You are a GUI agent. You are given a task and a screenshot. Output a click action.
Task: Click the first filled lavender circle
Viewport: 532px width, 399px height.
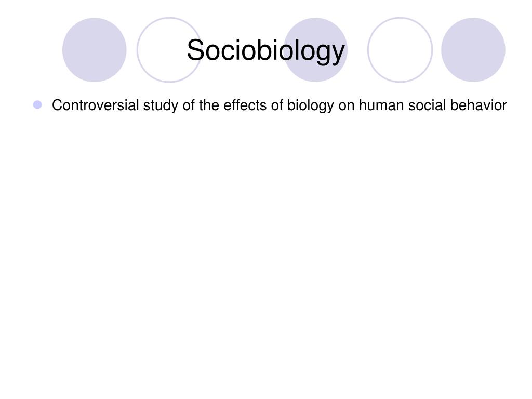[95, 50]
